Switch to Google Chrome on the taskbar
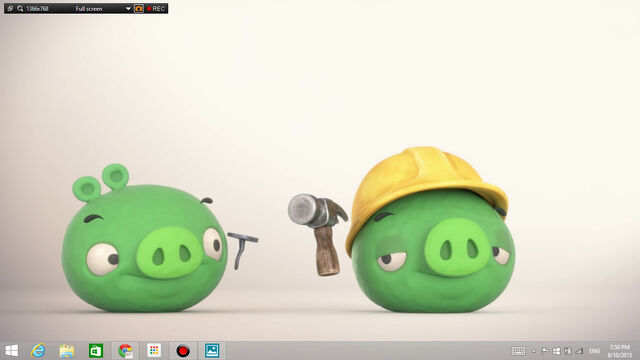Viewport: 640px width, 360px height. 125,351
